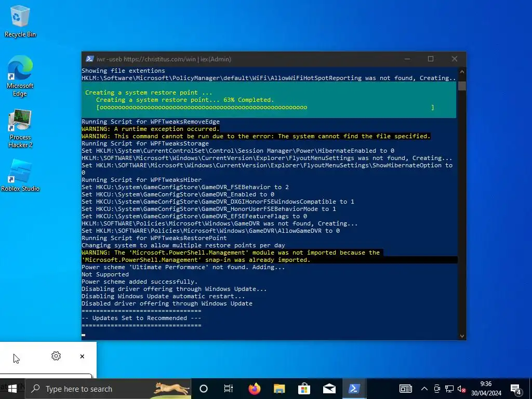Screen dimensions: 532x399
Task: Open Mail app from taskbar
Action: [329, 389]
